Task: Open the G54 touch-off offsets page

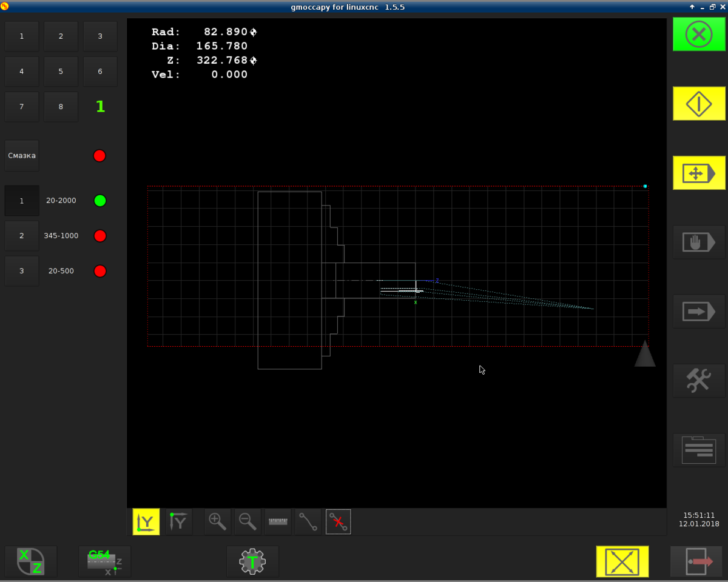Action: (x=104, y=561)
